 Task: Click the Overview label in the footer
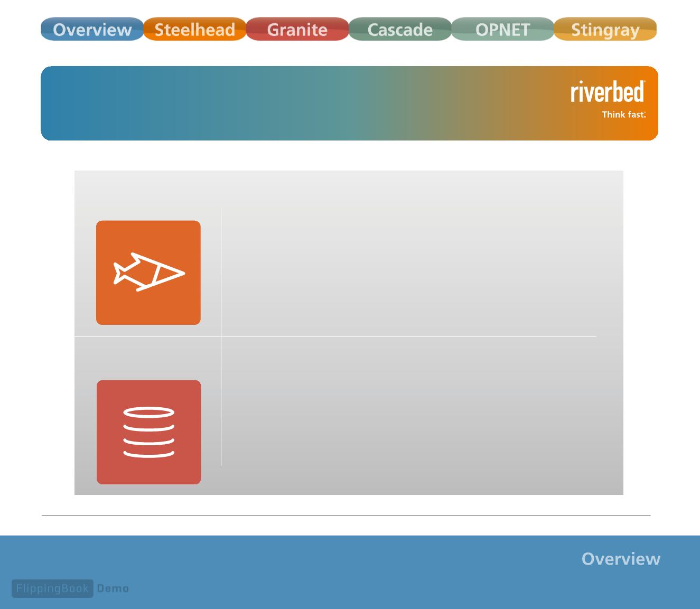(x=621, y=559)
